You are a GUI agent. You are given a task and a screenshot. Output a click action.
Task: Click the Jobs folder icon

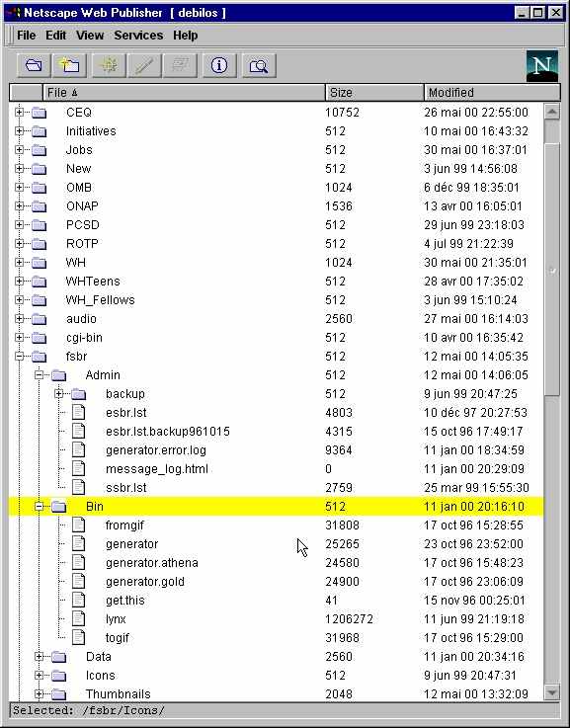[39, 150]
